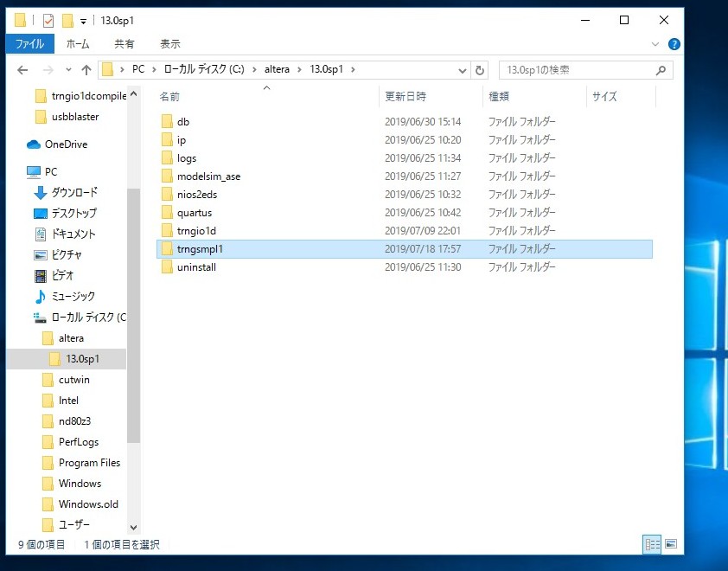728x571 pixels.
Task: Open the Customize Quick Access Toolbar dropdown
Action: 83,21
